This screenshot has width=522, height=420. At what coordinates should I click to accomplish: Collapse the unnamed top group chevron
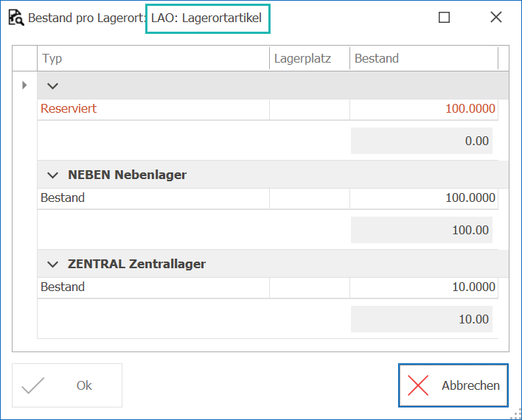click(x=53, y=86)
